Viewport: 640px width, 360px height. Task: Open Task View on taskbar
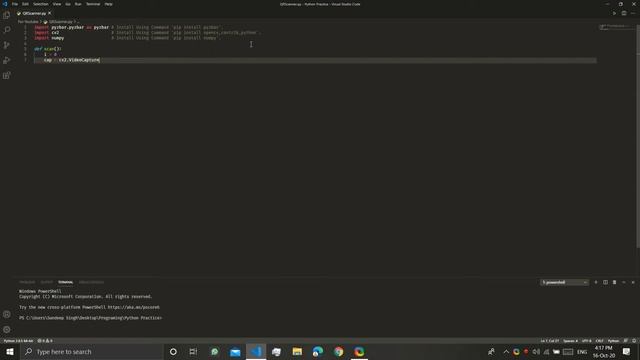[193, 351]
